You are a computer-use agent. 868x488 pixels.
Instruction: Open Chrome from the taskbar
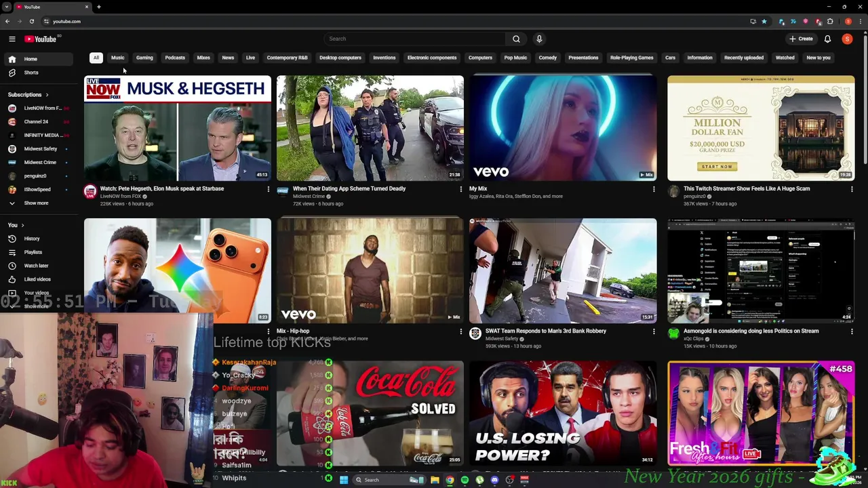450,480
